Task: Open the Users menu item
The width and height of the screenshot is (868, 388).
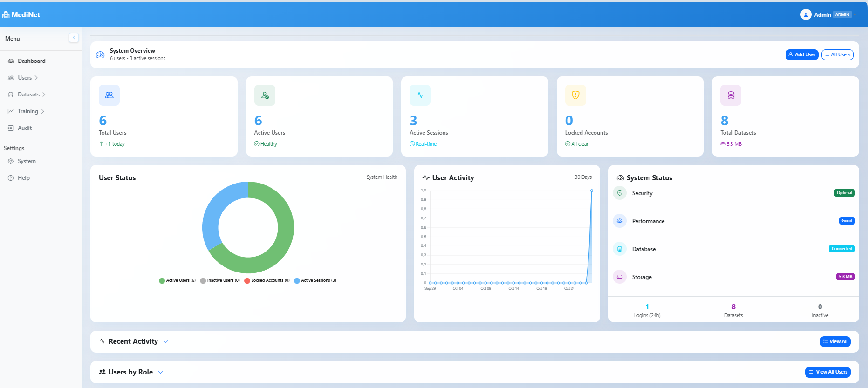Action: tap(41, 78)
